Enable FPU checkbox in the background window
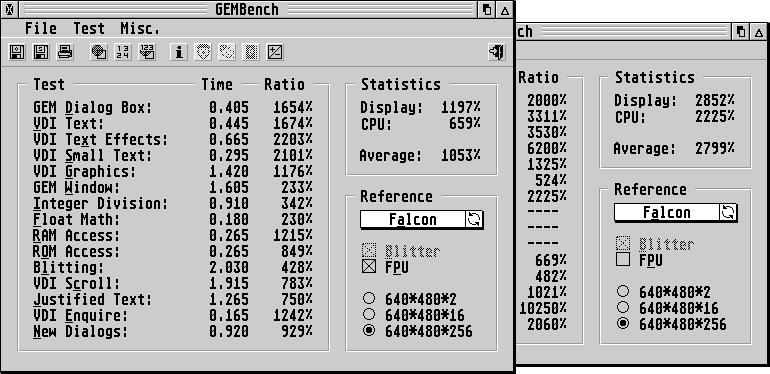 [x=623, y=260]
